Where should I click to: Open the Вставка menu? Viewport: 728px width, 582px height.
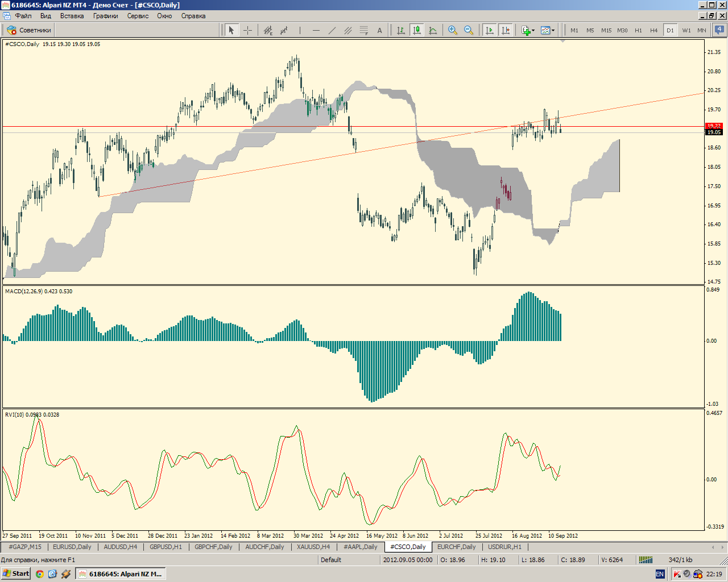pyautogui.click(x=72, y=16)
